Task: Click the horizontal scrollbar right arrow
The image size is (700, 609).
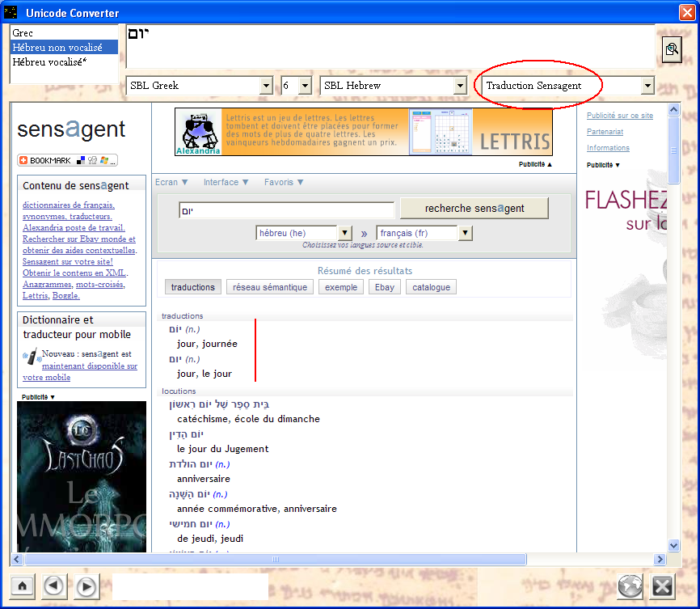Action: point(660,559)
